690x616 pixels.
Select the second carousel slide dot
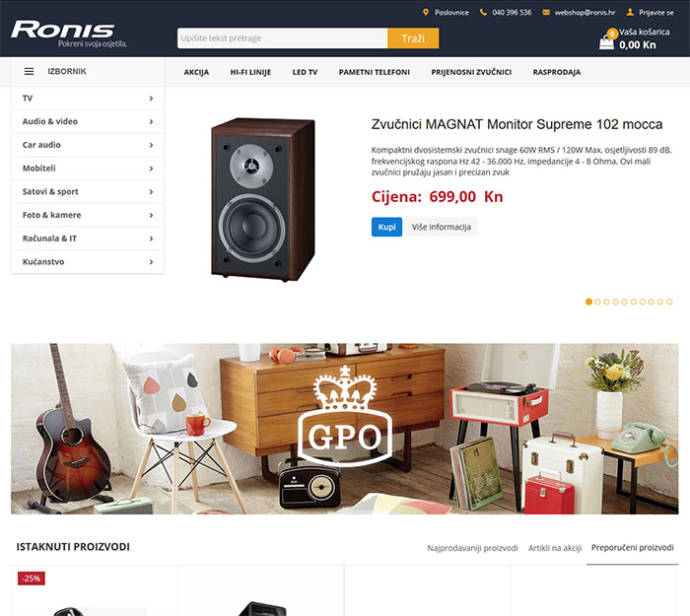597,302
